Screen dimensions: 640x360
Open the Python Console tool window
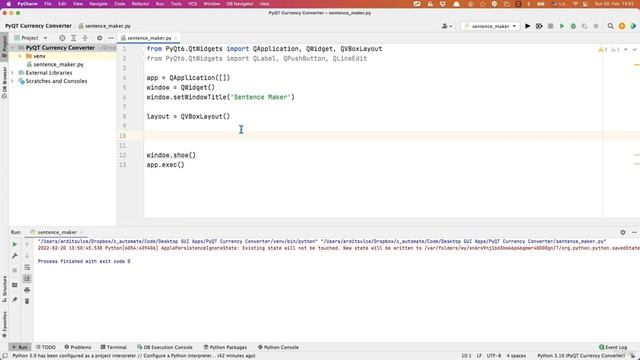pyautogui.click(x=278, y=347)
